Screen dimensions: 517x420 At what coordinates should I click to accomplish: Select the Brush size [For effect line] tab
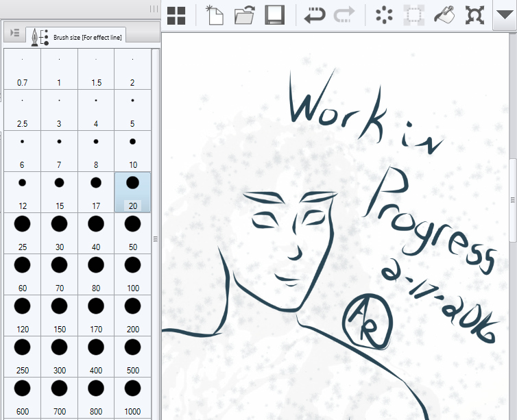point(76,36)
